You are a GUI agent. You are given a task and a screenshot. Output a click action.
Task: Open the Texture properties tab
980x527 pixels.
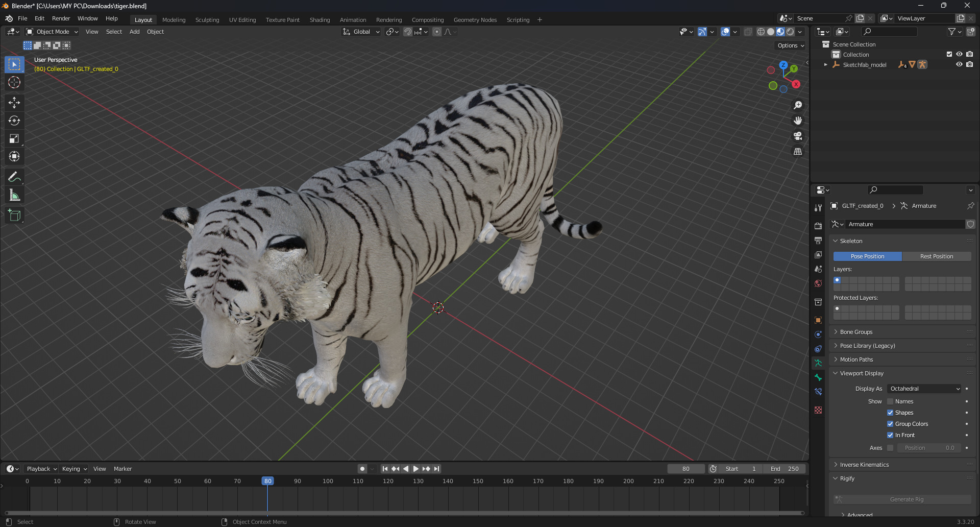(818, 410)
